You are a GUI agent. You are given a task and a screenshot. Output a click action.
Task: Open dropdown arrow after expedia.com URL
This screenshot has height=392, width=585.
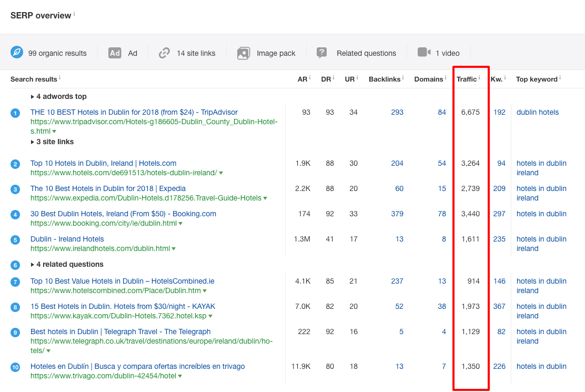pyautogui.click(x=265, y=198)
